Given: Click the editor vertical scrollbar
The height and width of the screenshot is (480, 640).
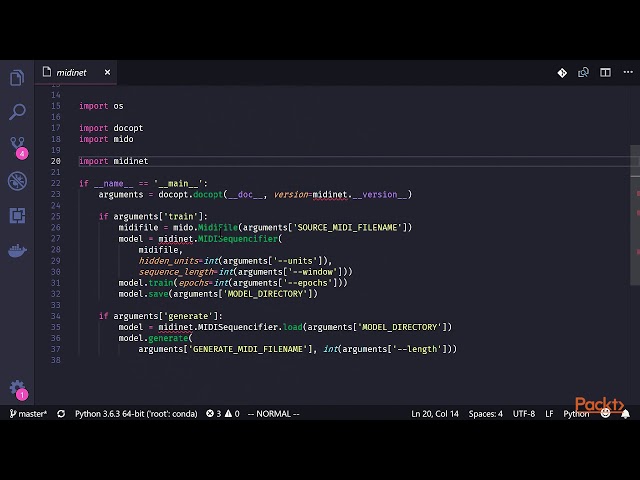Looking at the screenshot, I should tap(635, 216).
